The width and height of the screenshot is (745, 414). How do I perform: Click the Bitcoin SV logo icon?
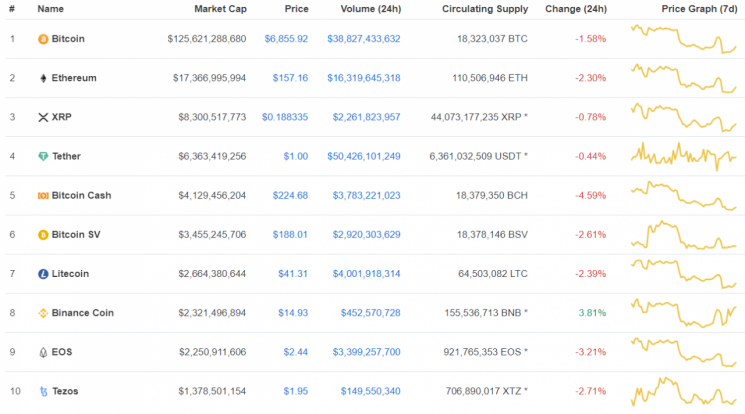[x=43, y=235]
